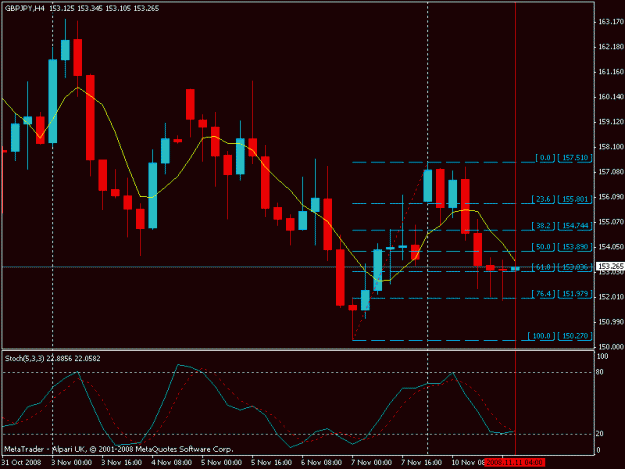
Task: Click the 156.090 price scale label
Action: click(x=611, y=197)
